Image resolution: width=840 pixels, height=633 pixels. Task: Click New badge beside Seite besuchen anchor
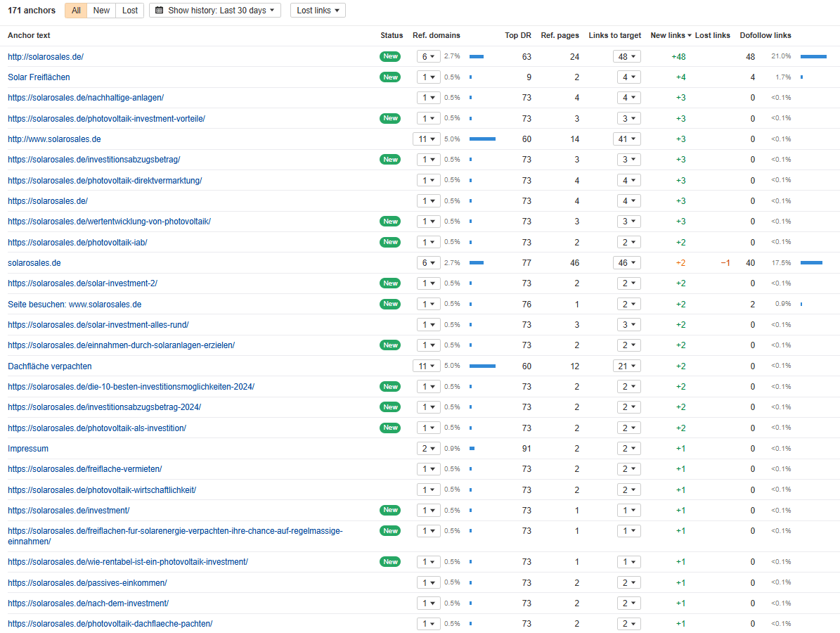point(390,305)
